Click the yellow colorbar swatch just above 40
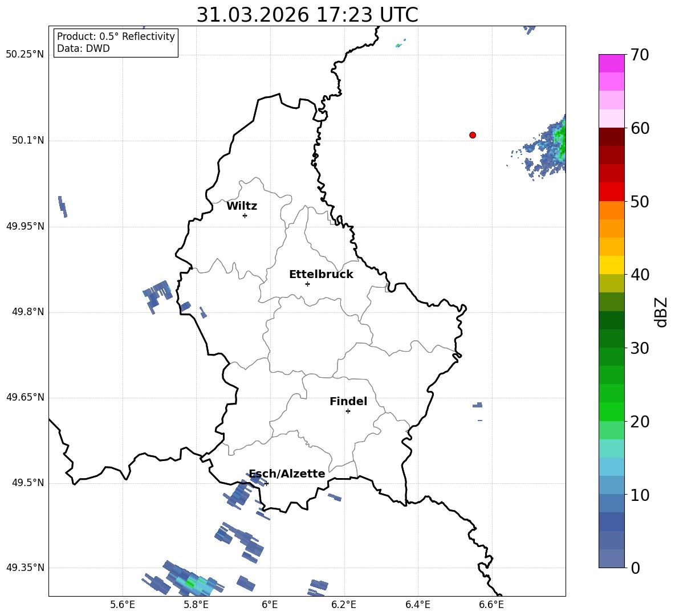The width and height of the screenshot is (675, 616). point(611,265)
